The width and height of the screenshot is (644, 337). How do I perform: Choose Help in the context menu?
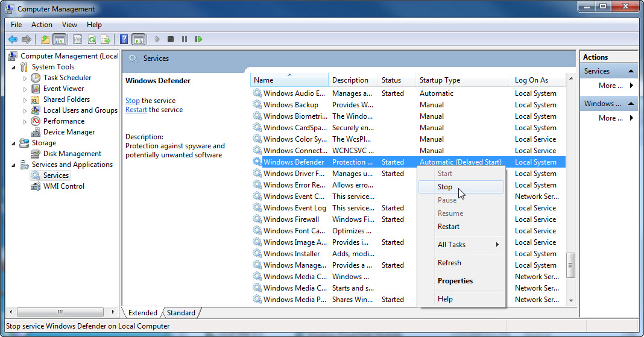coord(461,299)
